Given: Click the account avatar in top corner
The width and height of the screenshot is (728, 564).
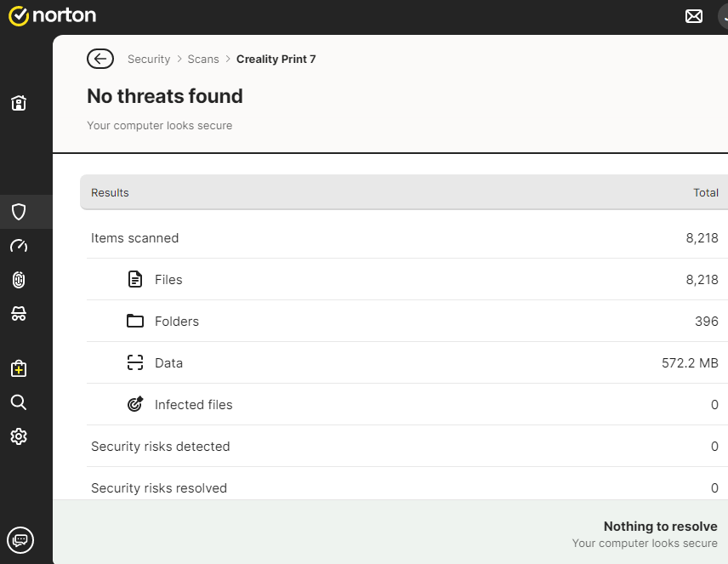Looking at the screenshot, I should [x=722, y=16].
